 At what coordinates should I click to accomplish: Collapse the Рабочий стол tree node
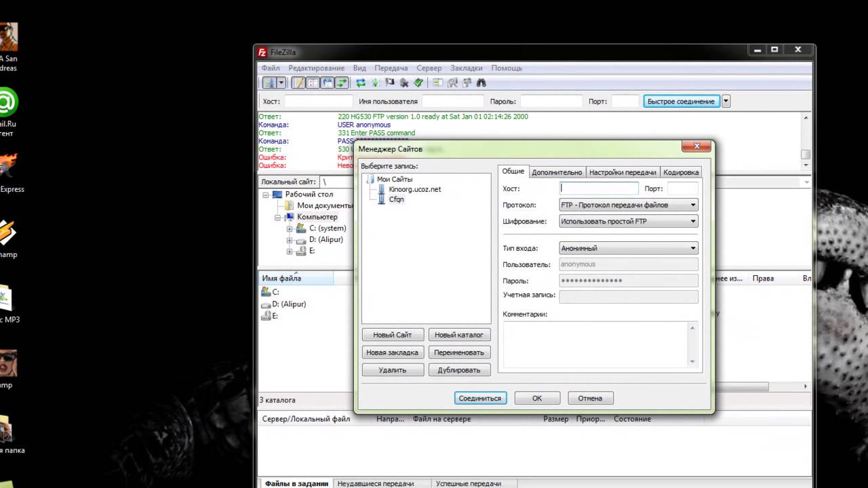[x=266, y=195]
